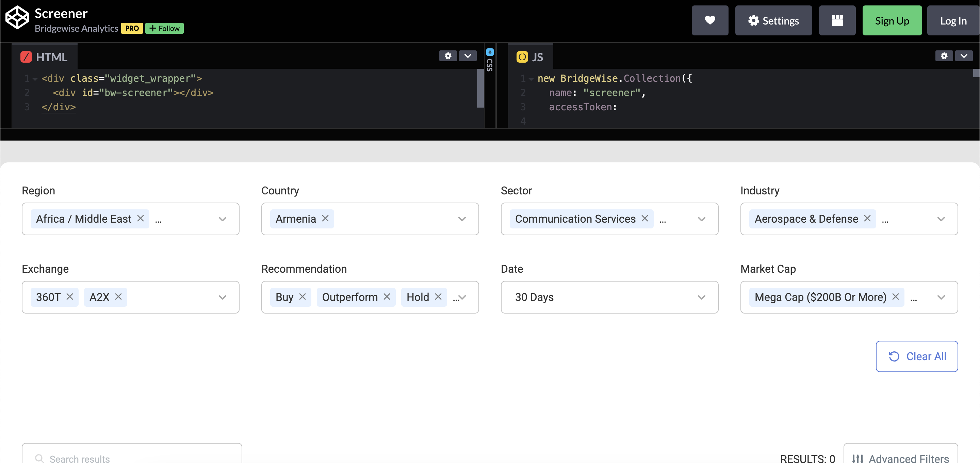Remove the Aerospace & Defense tag
The image size is (980, 463).
[867, 219]
